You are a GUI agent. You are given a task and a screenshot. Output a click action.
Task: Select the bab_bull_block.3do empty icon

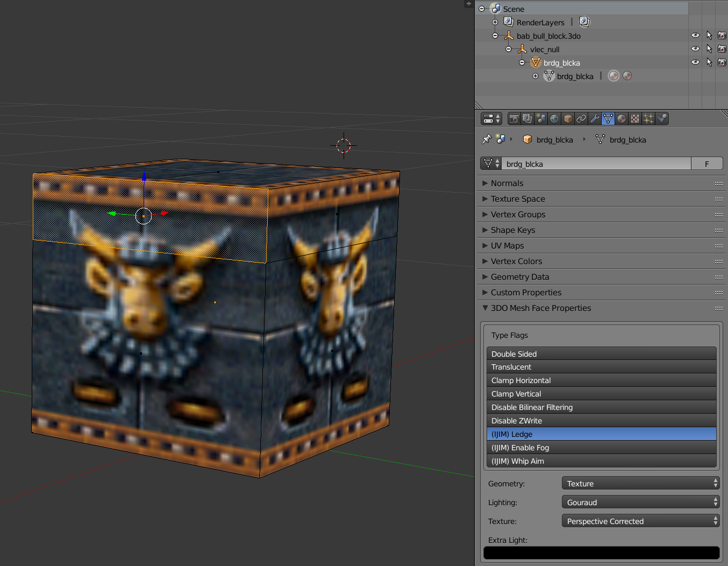(508, 36)
